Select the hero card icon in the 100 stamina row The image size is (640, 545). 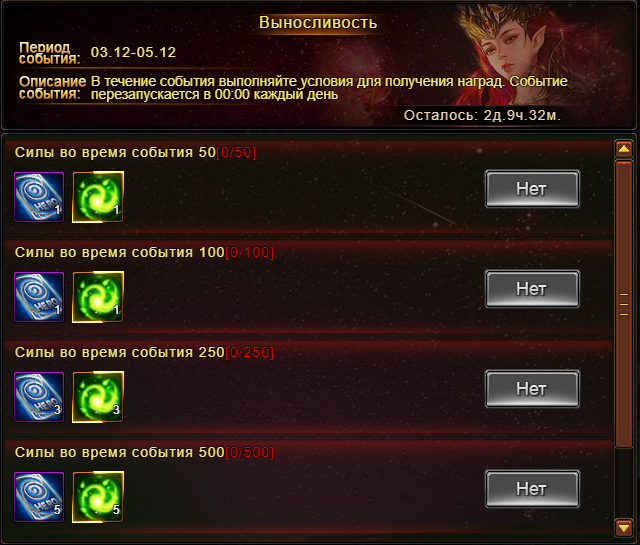coord(39,297)
